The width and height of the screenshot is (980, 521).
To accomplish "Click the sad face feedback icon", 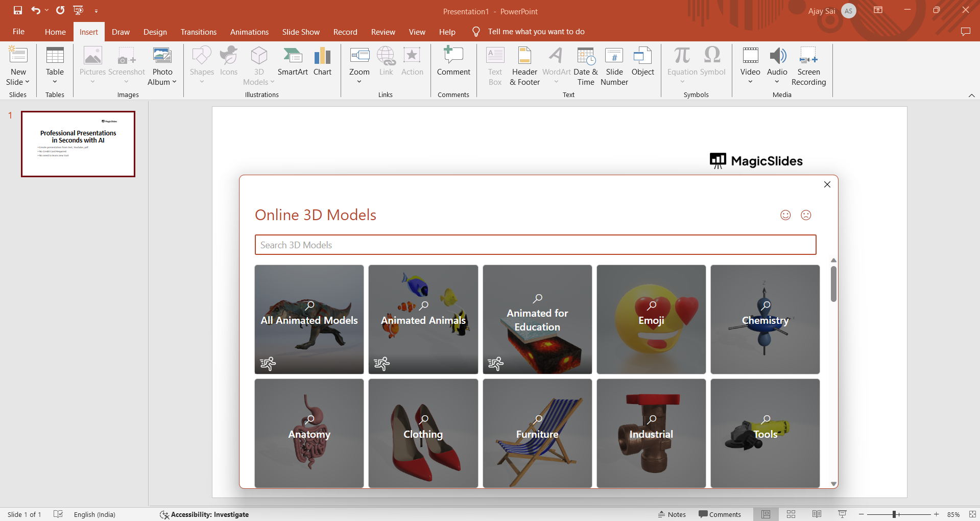I will [806, 215].
